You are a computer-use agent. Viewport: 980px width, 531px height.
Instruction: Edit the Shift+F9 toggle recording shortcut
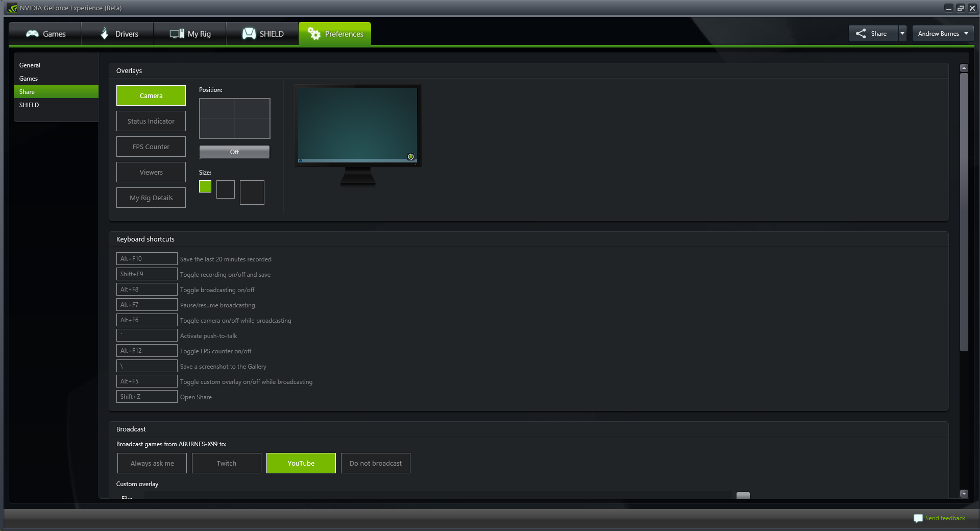coord(147,274)
